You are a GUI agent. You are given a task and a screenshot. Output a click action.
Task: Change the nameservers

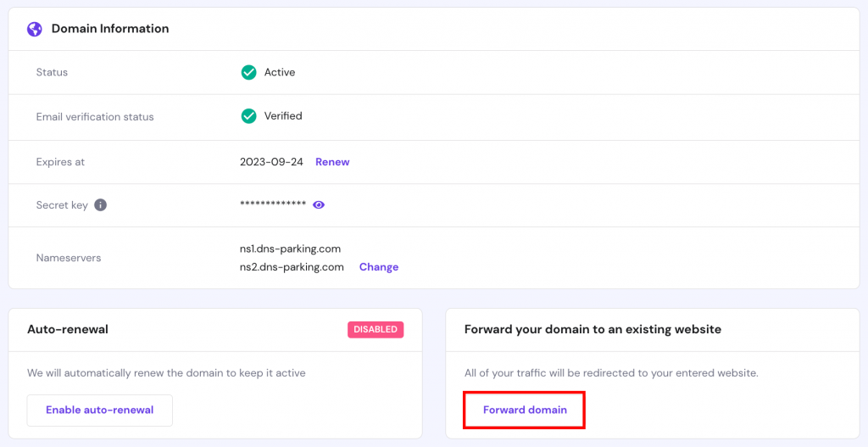tap(379, 267)
